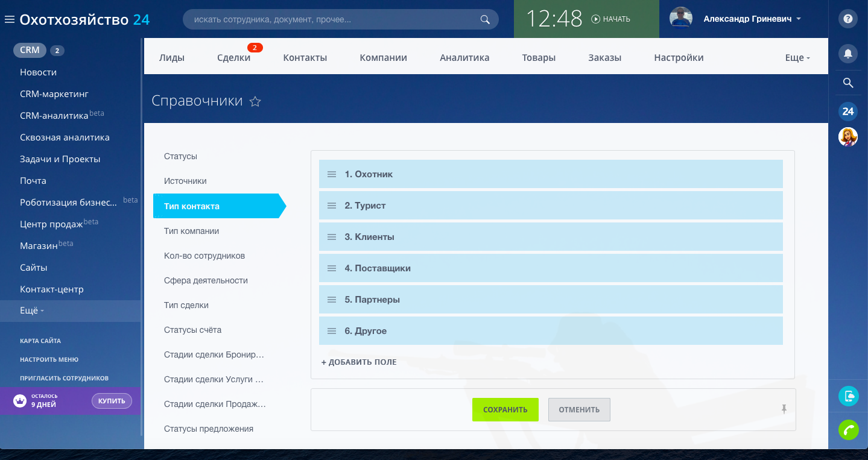Click the drag handle of the Турист row
The height and width of the screenshot is (460, 868).
(x=331, y=206)
